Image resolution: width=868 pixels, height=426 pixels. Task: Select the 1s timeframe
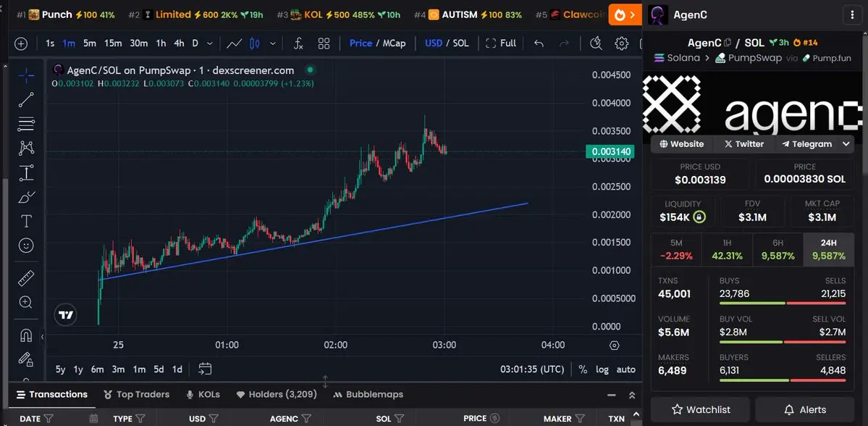50,43
